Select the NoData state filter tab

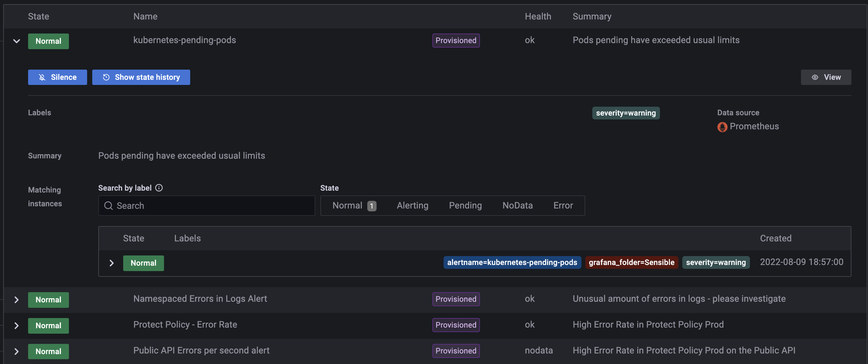517,206
